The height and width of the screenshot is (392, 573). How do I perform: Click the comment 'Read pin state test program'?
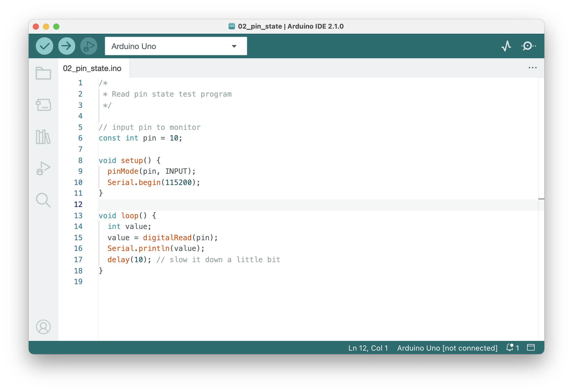coord(172,94)
